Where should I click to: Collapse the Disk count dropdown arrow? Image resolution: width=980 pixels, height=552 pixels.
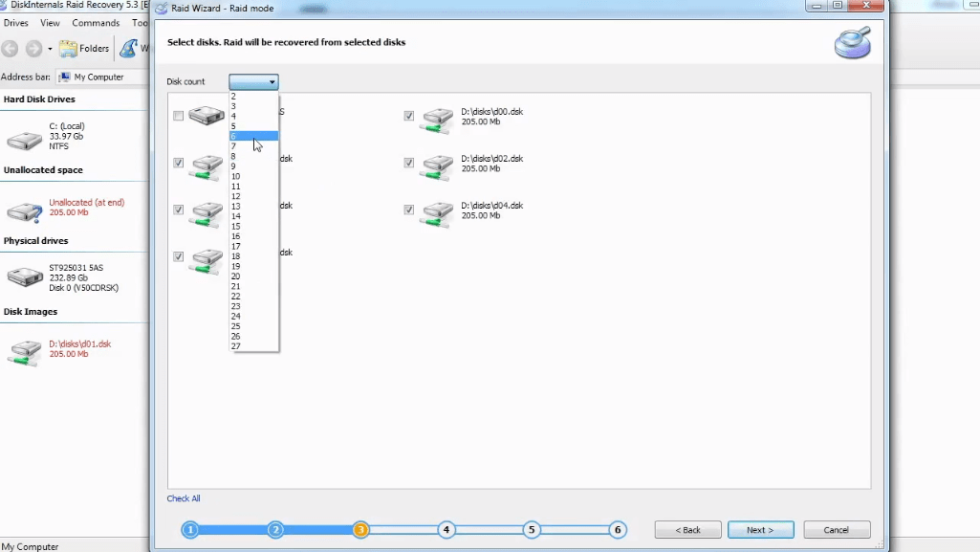click(x=272, y=82)
